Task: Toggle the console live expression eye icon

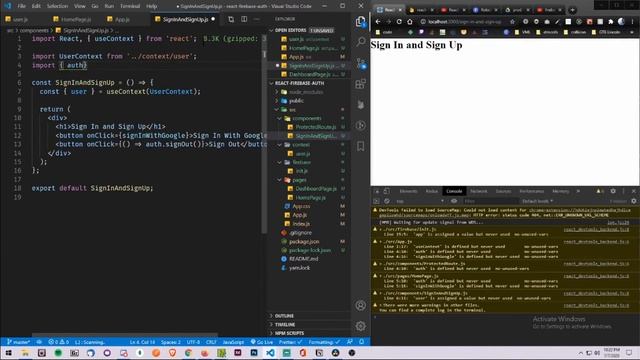Action: pos(454,201)
